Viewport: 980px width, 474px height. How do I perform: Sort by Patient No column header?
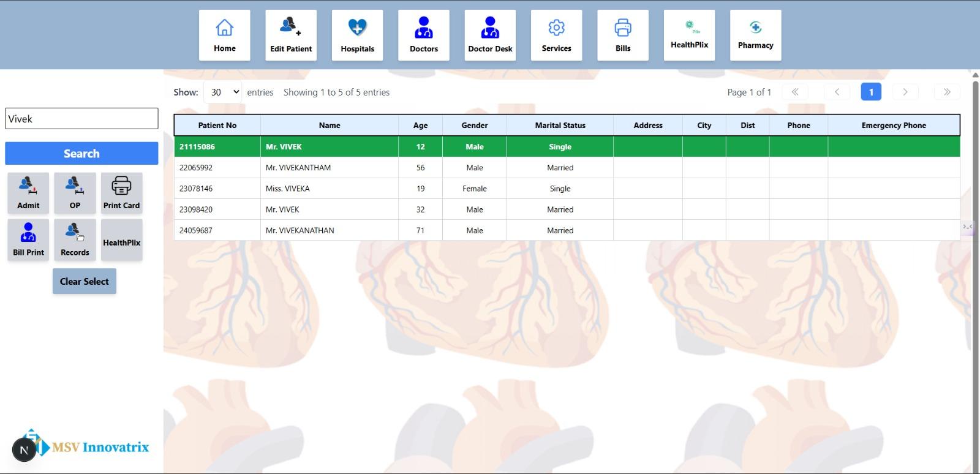coord(217,125)
